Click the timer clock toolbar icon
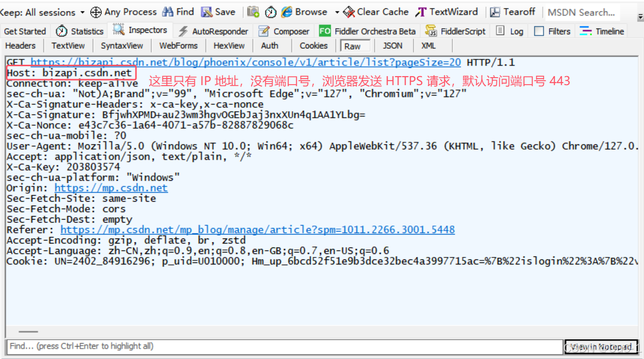The image size is (644, 359). pyautogui.click(x=270, y=12)
